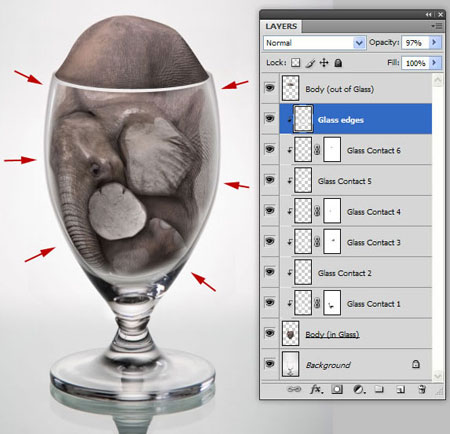This screenshot has height=434, width=450.
Task: Select the Glass Contact 6 layer name
Action: point(373,150)
